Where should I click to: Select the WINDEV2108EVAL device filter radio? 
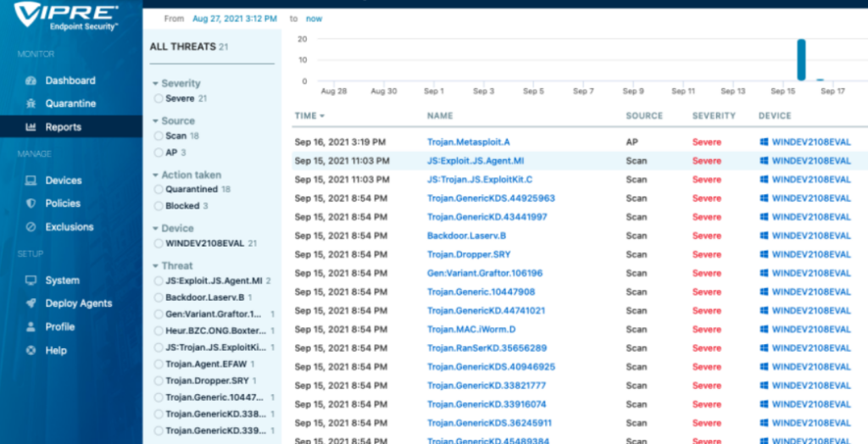pyautogui.click(x=159, y=243)
